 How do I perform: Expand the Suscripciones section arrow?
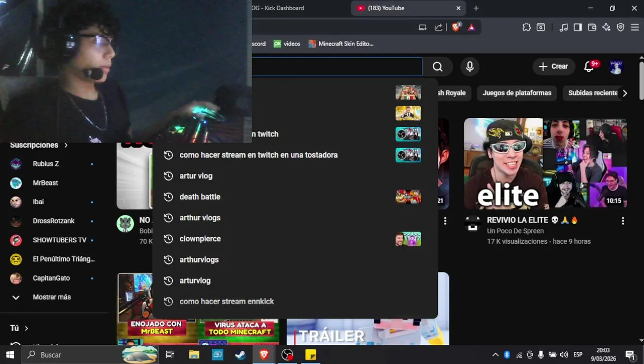[x=66, y=145]
